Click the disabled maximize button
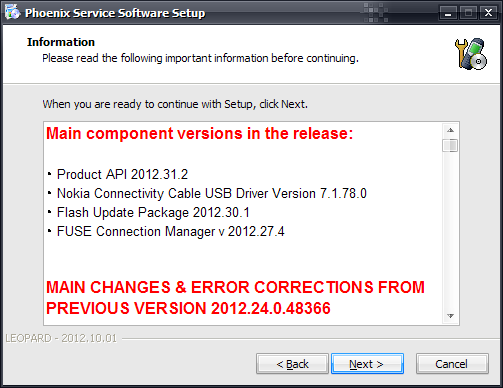Image resolution: width=503 pixels, height=388 pixels. click(x=468, y=13)
